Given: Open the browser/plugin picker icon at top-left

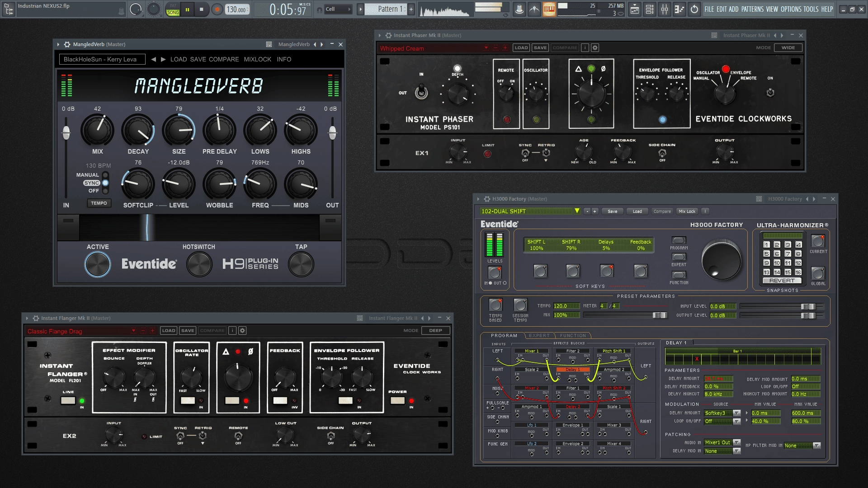Looking at the screenshot, I should [x=9, y=9].
